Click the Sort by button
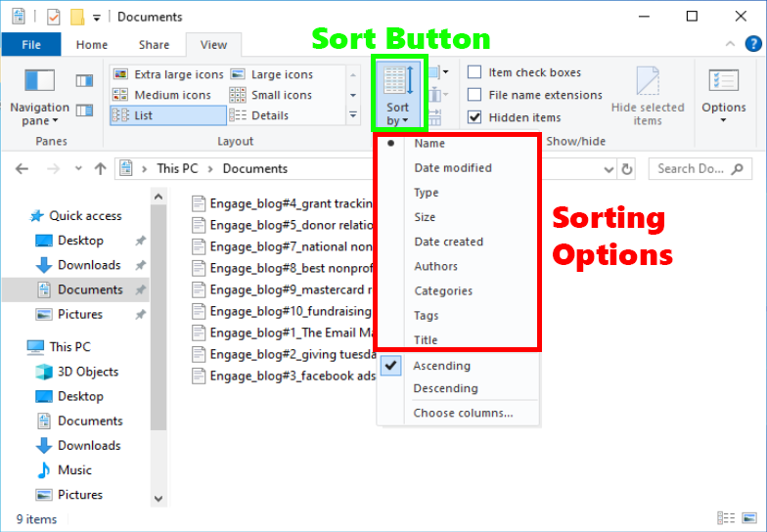The height and width of the screenshot is (532, 767). coord(399,95)
